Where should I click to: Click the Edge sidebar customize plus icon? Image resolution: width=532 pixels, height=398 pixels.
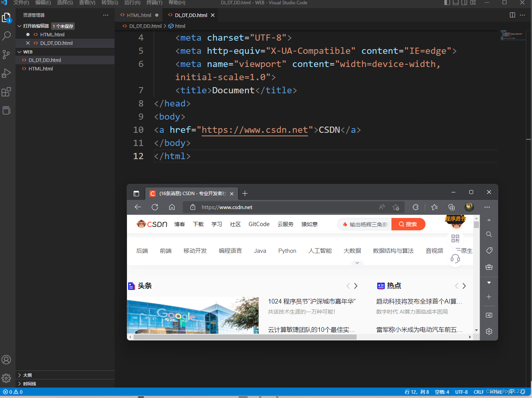pyautogui.click(x=489, y=297)
